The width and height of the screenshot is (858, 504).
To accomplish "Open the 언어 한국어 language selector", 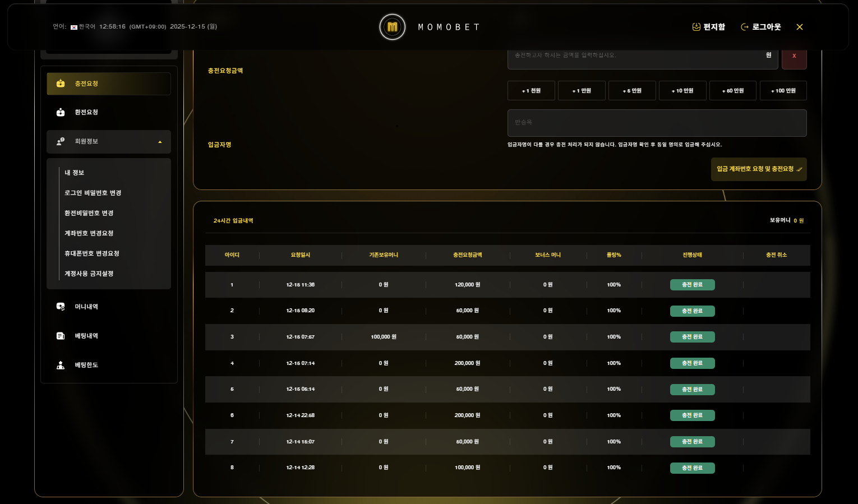I will coord(83,27).
